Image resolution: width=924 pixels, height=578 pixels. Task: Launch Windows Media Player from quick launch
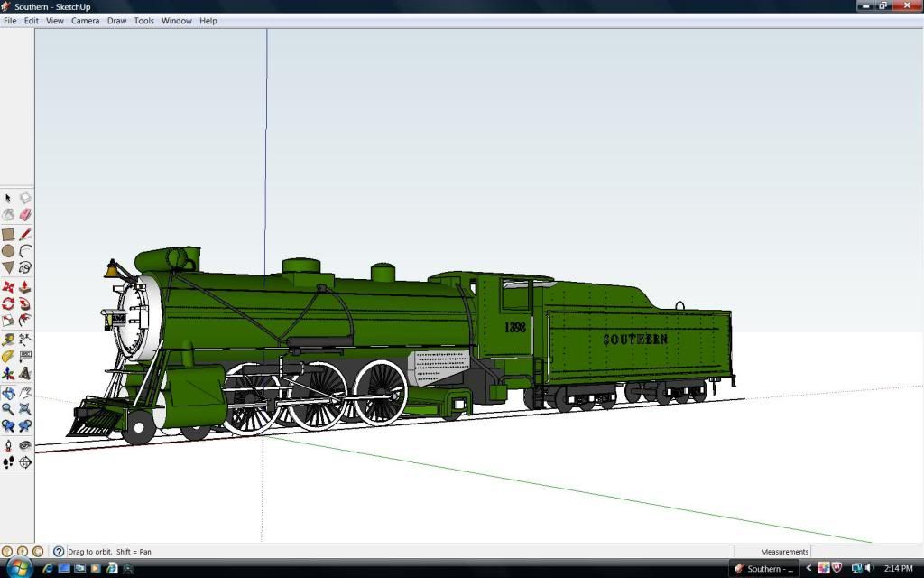(96, 569)
